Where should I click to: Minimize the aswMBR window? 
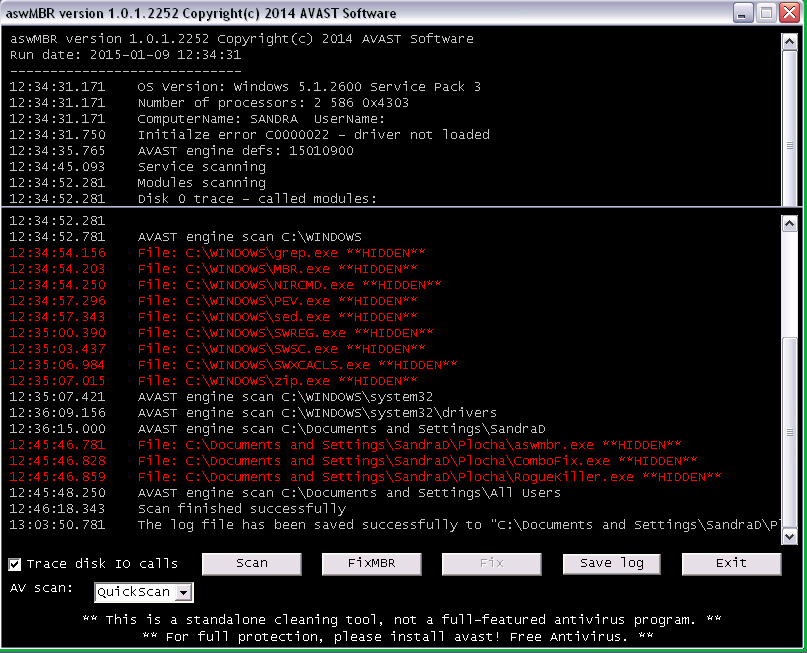742,13
